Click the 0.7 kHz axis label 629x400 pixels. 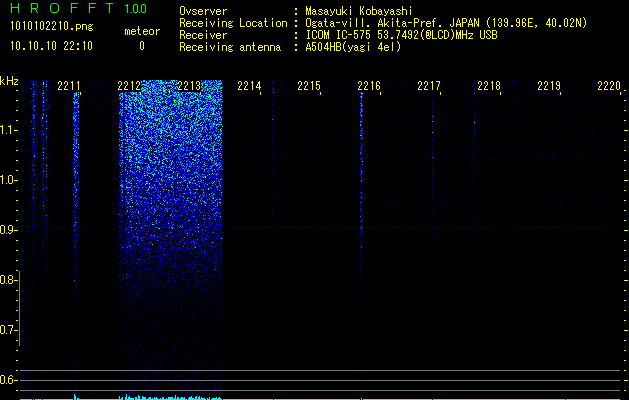coord(8,330)
